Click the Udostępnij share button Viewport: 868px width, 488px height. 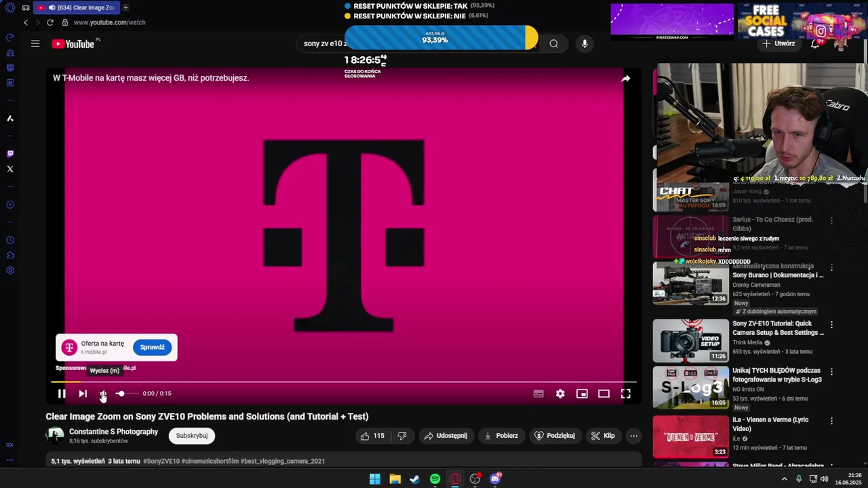[446, 436]
